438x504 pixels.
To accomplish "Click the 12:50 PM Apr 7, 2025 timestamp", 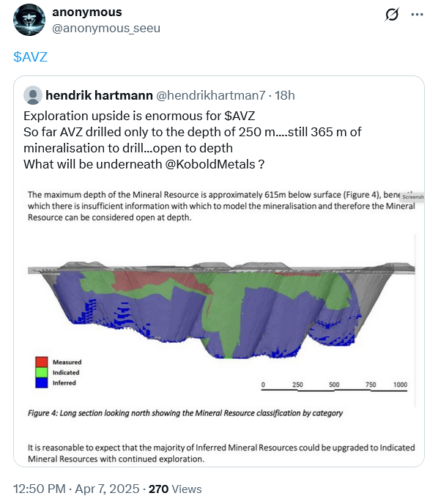I will pyautogui.click(x=76, y=489).
